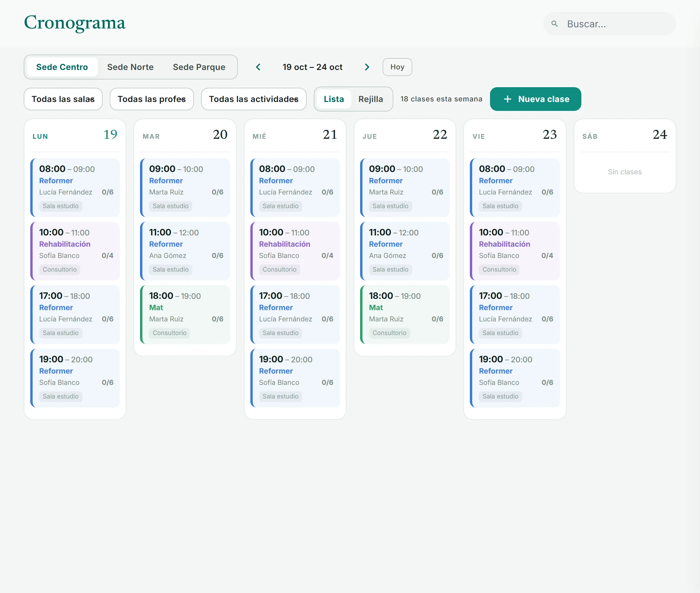The image size is (700, 593).
Task: Switch to Rejilla view
Action: 370,99
